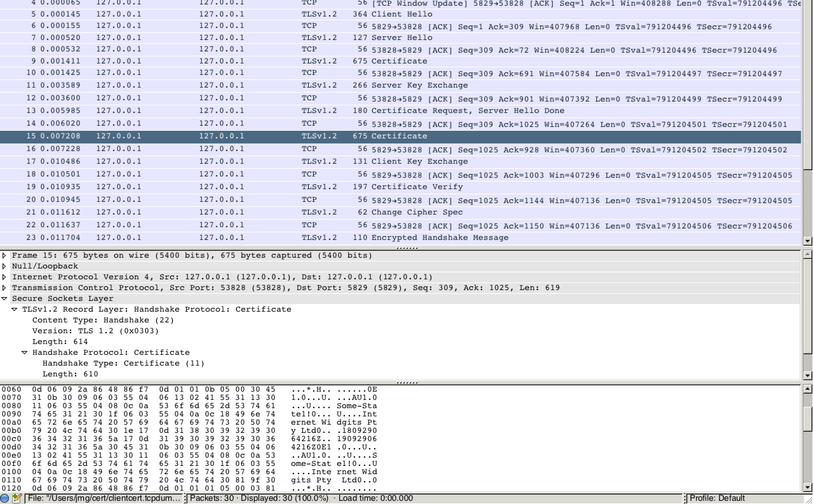This screenshot has width=813, height=504.
Task: Click packet details scrollbar up arrow
Action: click(807, 254)
